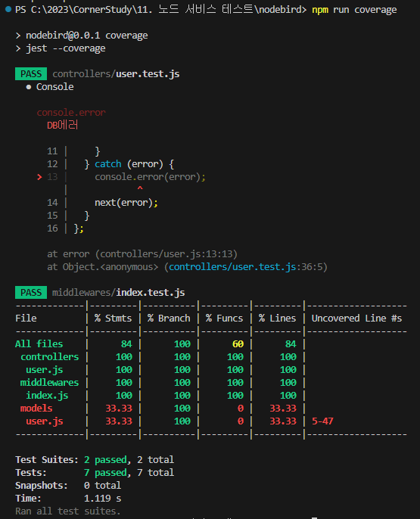Image resolution: width=420 pixels, height=519 pixels.
Task: Click the red 'console.error' label
Action: click(71, 113)
